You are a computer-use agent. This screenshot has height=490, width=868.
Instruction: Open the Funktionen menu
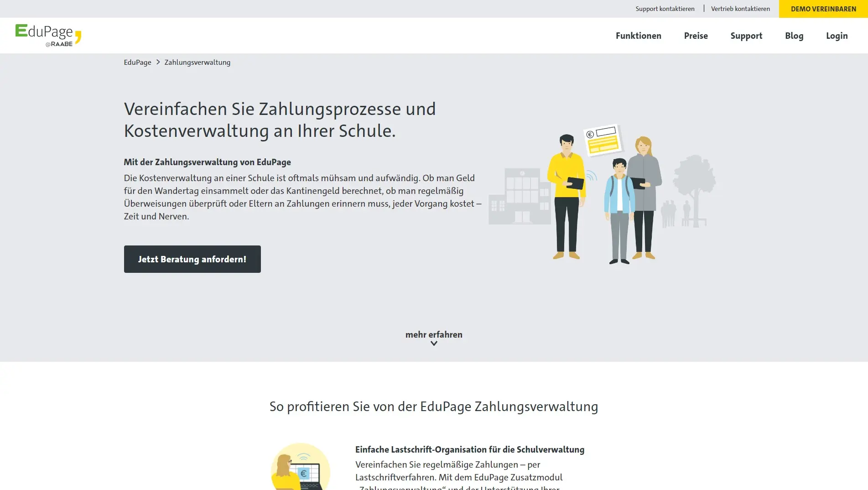[x=638, y=36]
